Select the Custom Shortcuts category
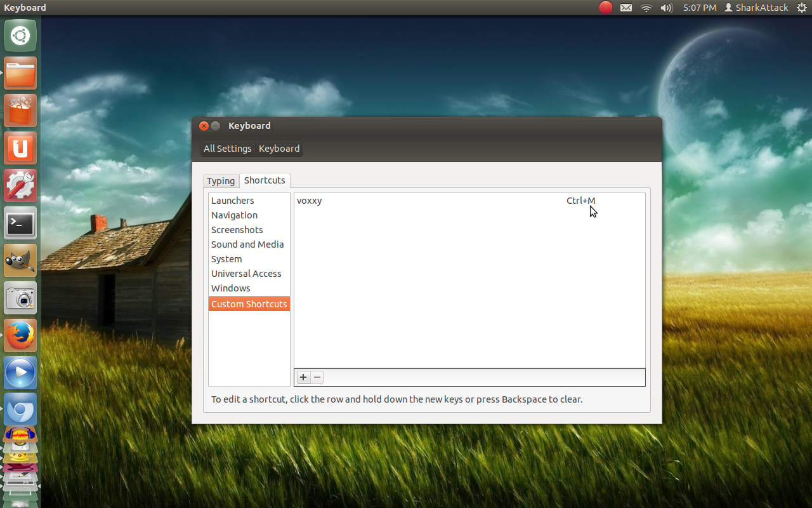The height and width of the screenshot is (508, 812). (x=249, y=304)
